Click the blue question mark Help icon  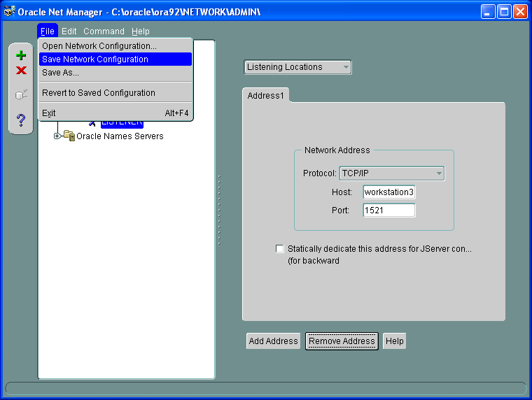coord(21,120)
